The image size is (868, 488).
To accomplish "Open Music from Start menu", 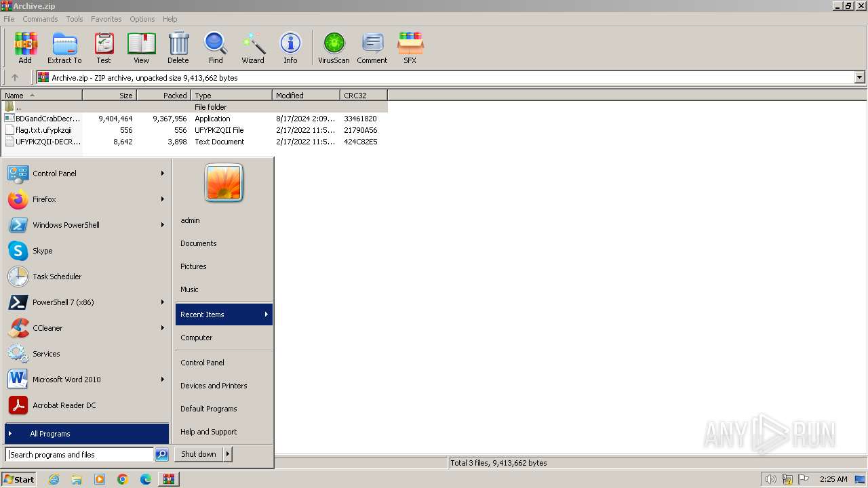I will pyautogui.click(x=224, y=289).
